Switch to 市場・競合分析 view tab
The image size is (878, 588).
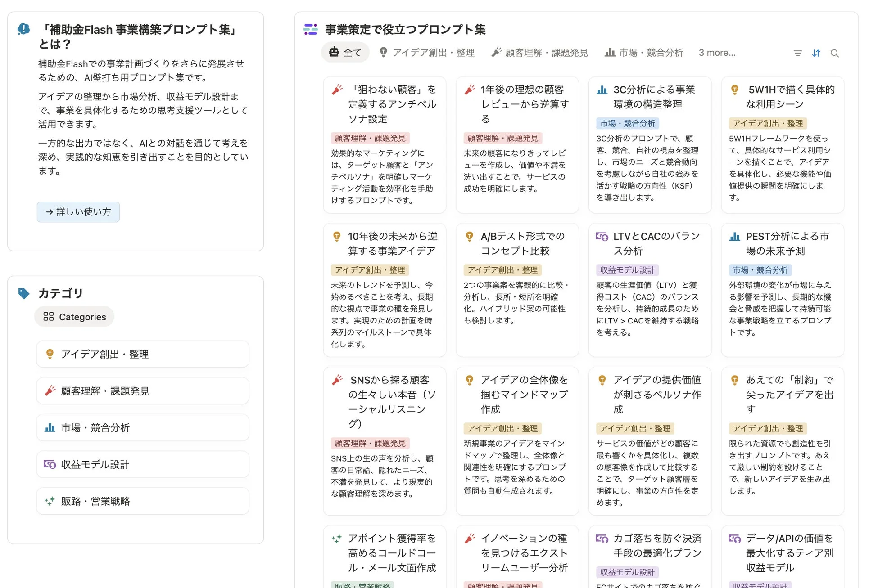644,53
